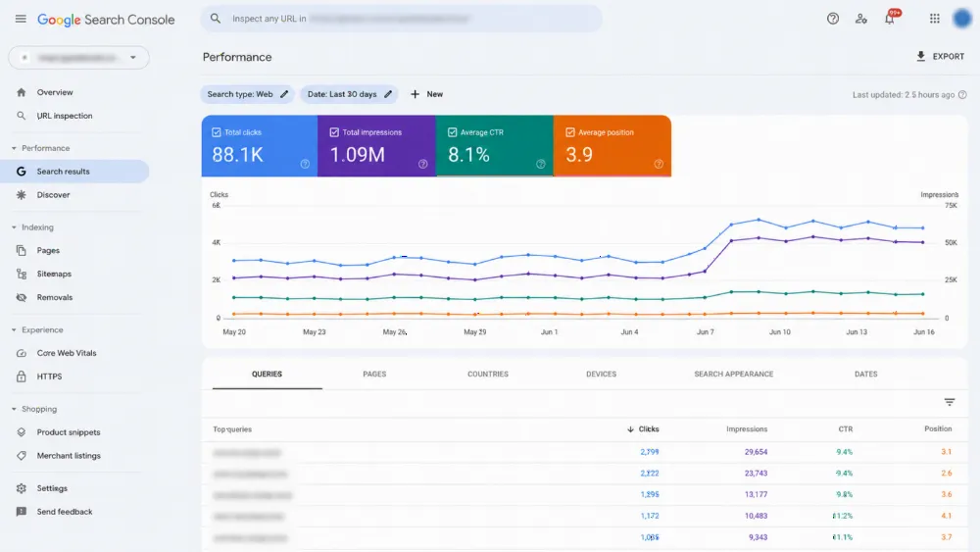Switch to the Countries tab
The width and height of the screenshot is (980, 552).
click(487, 374)
